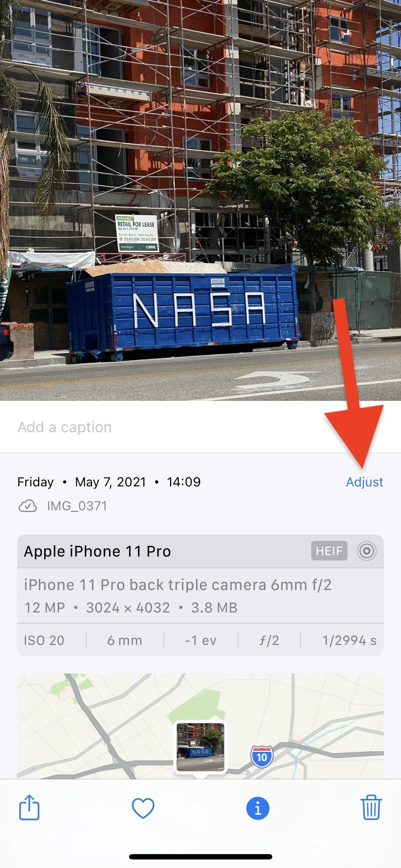Delete photo using the trash icon
This screenshot has height=868, width=401.
tap(371, 807)
